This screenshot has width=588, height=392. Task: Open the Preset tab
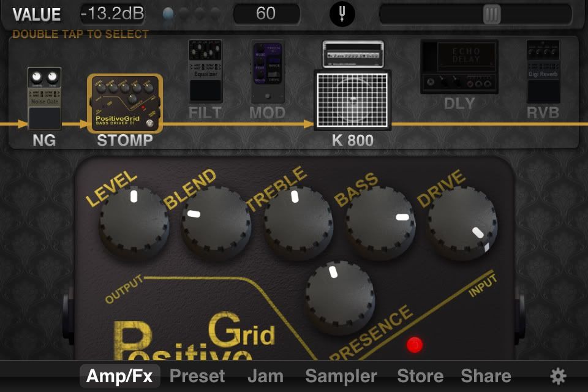(x=197, y=376)
